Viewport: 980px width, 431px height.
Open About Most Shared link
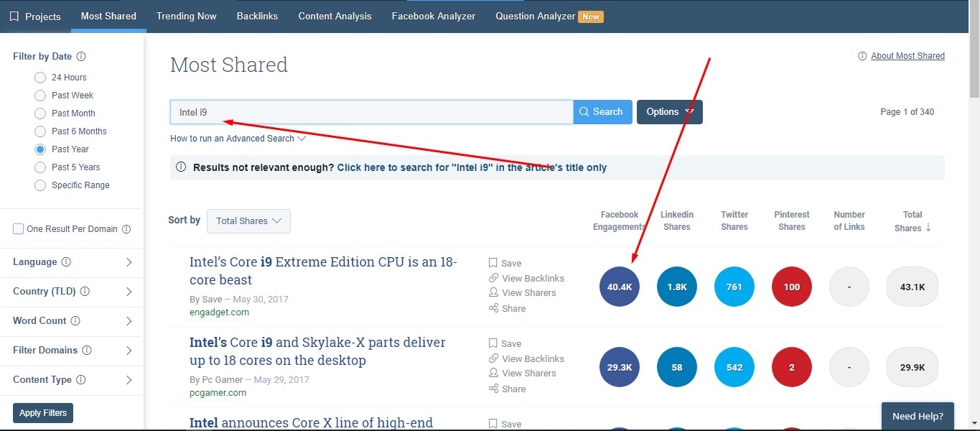(907, 56)
